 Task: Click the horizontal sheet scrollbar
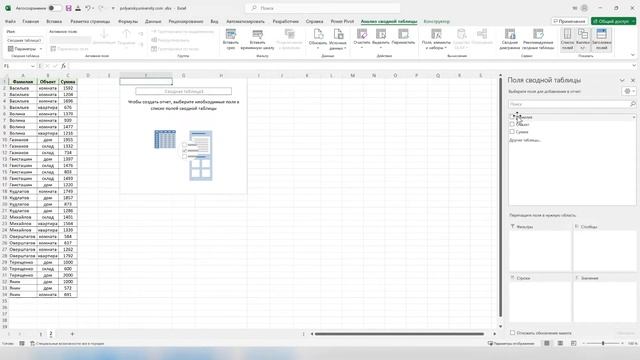399,334
